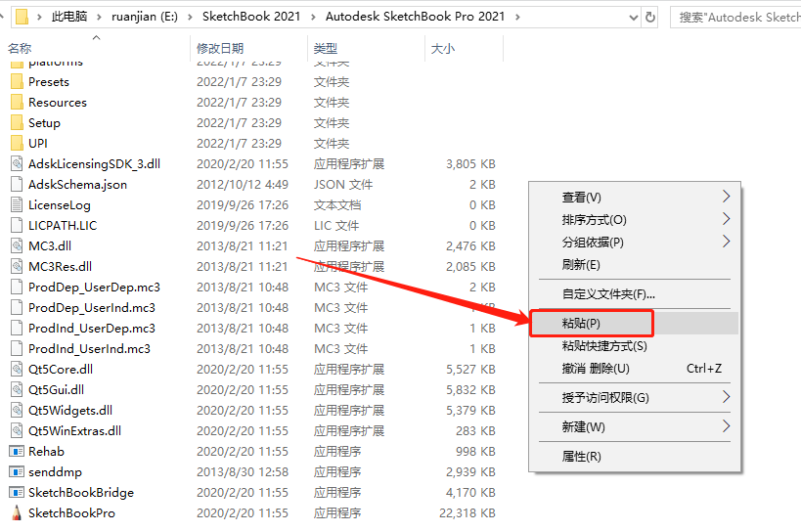Select the UPI folder icon
This screenshot has width=801, height=532.
(x=17, y=143)
